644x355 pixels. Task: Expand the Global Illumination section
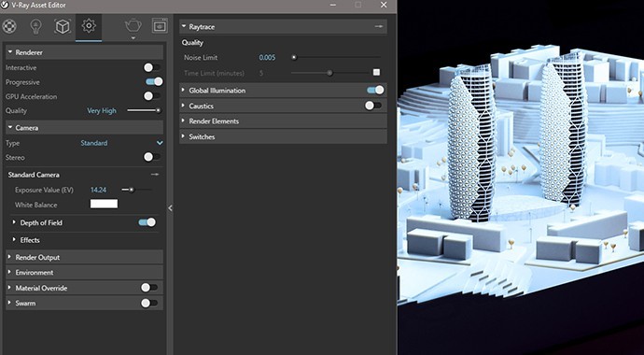point(184,90)
